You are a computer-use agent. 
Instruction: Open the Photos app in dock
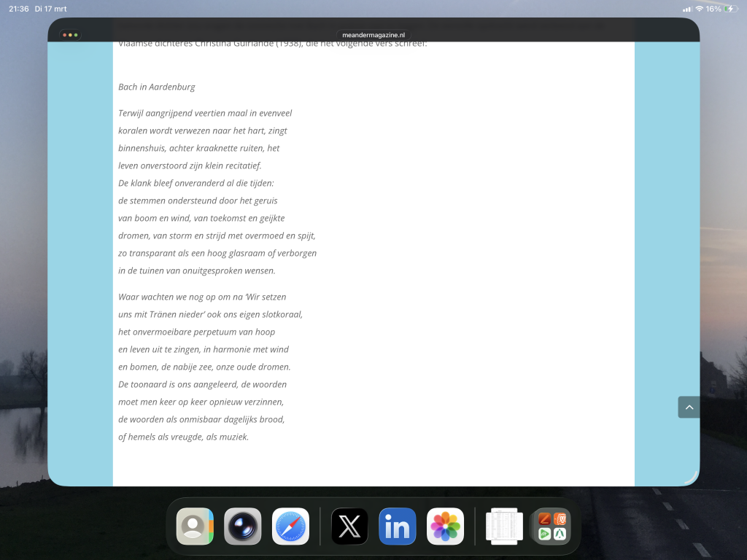(446, 526)
